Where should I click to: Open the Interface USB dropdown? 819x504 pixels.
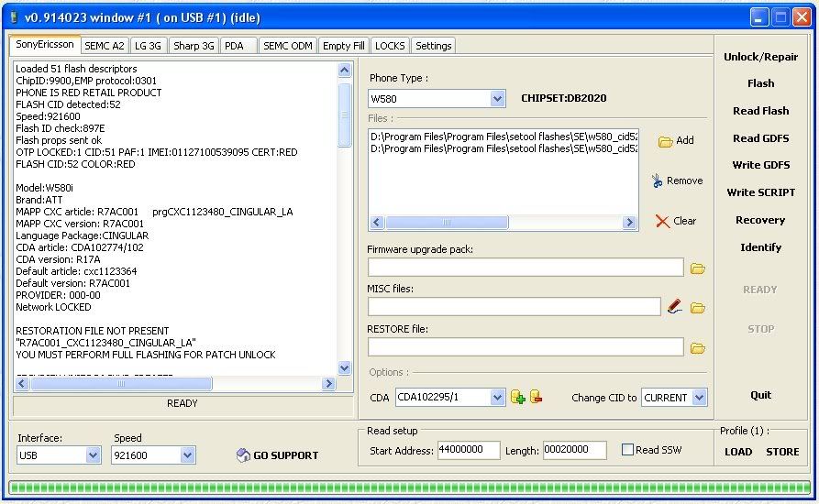tap(93, 455)
